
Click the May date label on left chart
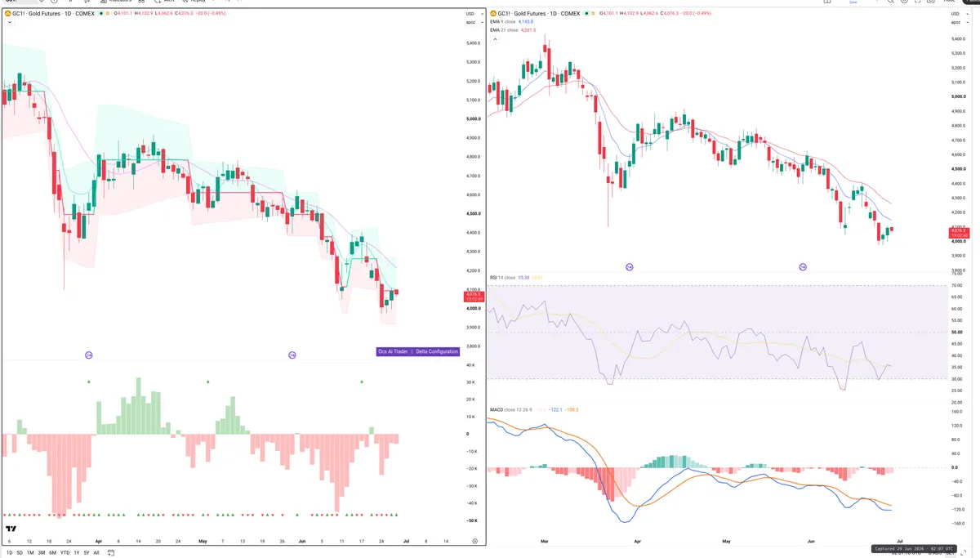[202, 542]
